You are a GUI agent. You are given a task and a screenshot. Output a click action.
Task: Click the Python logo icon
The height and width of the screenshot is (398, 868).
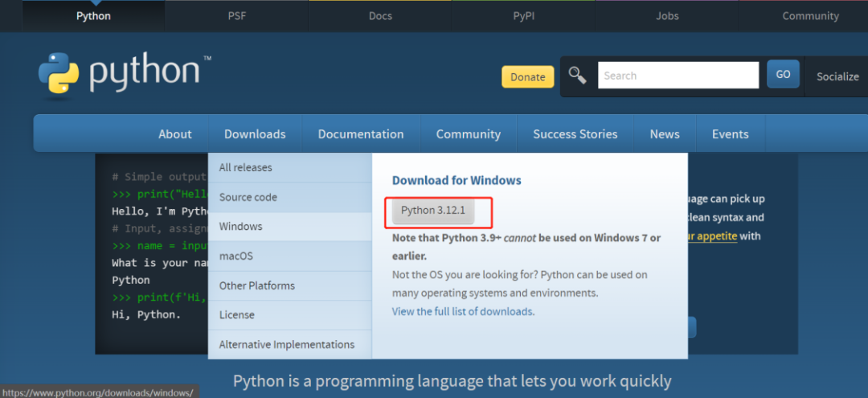tap(59, 73)
